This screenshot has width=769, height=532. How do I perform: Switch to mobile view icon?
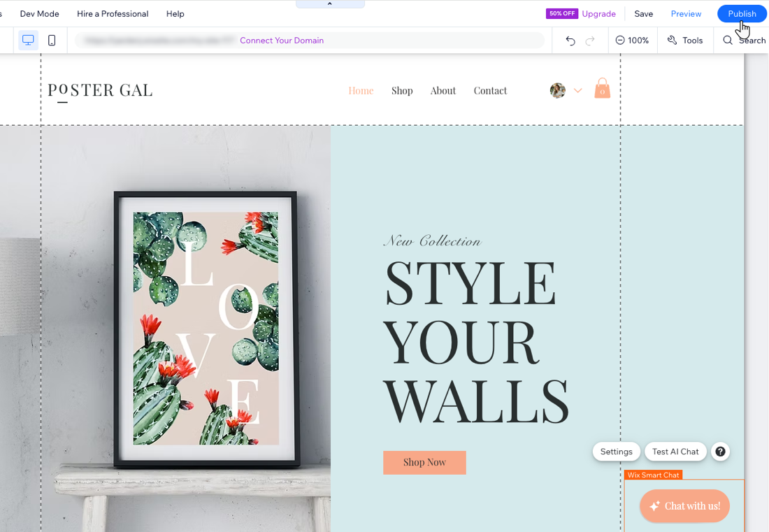pyautogui.click(x=52, y=41)
